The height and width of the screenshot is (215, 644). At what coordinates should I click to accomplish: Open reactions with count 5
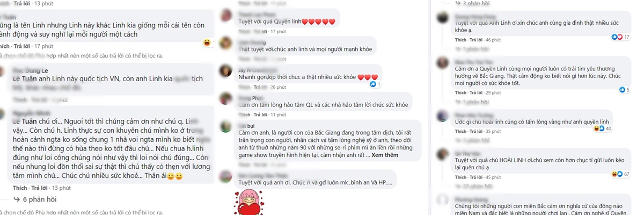[x=623, y=89]
